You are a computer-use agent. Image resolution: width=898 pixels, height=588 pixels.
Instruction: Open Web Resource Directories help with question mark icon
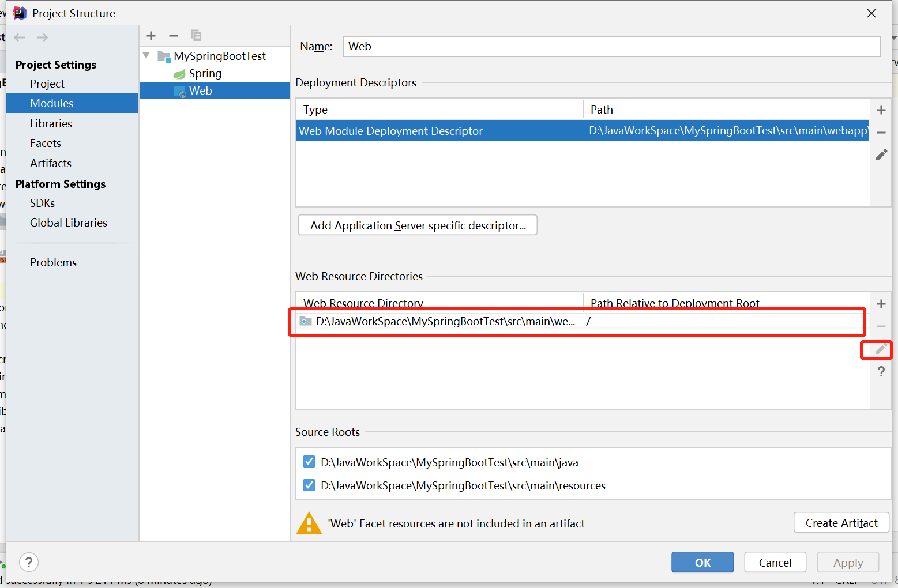point(881,371)
